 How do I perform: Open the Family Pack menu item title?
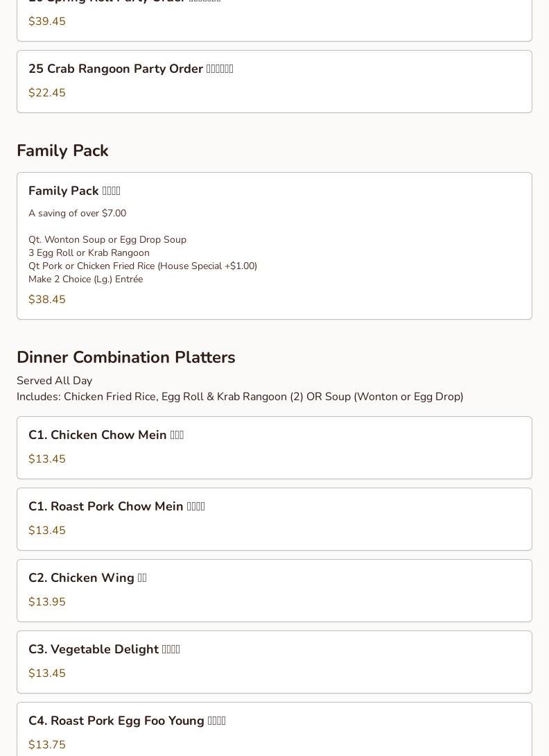pos(74,191)
